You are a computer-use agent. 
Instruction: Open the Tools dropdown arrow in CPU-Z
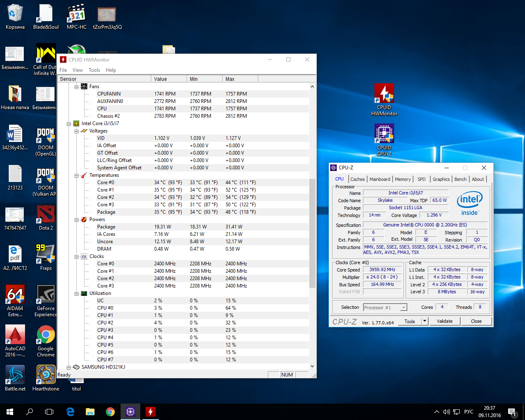pyautogui.click(x=425, y=321)
